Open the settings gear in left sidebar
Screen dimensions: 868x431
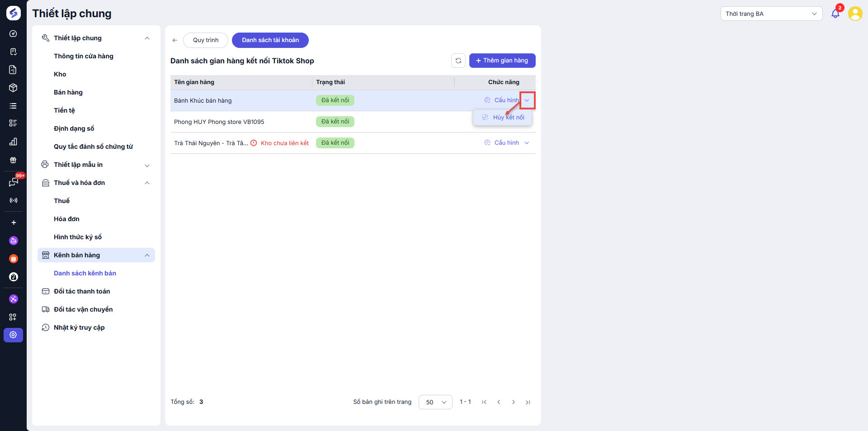coord(13,335)
